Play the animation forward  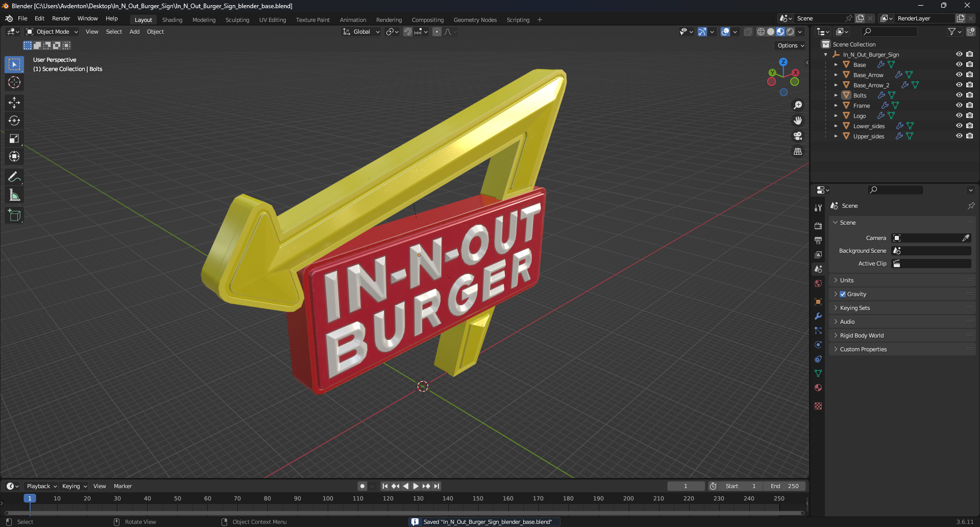[x=415, y=486]
